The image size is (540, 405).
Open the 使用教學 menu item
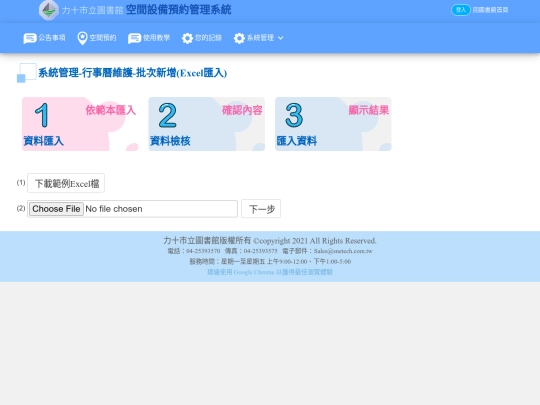149,38
